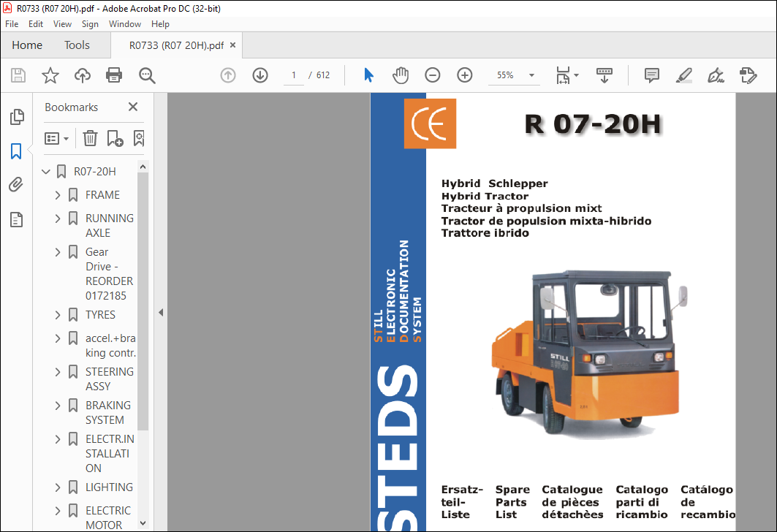Expand the LIGHTING bookmark
This screenshot has height=532, width=777.
point(58,487)
